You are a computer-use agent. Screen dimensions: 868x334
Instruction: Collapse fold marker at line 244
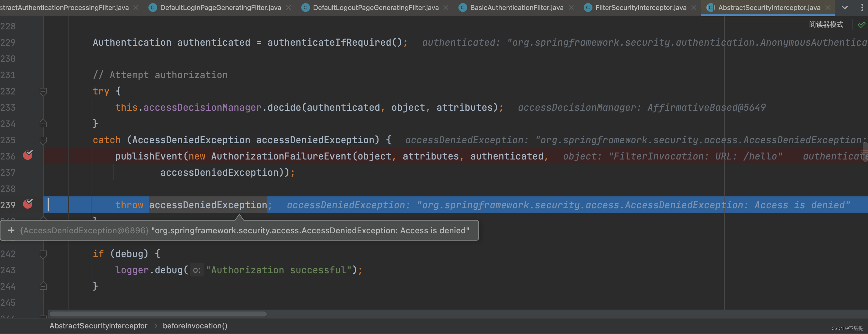[43, 286]
